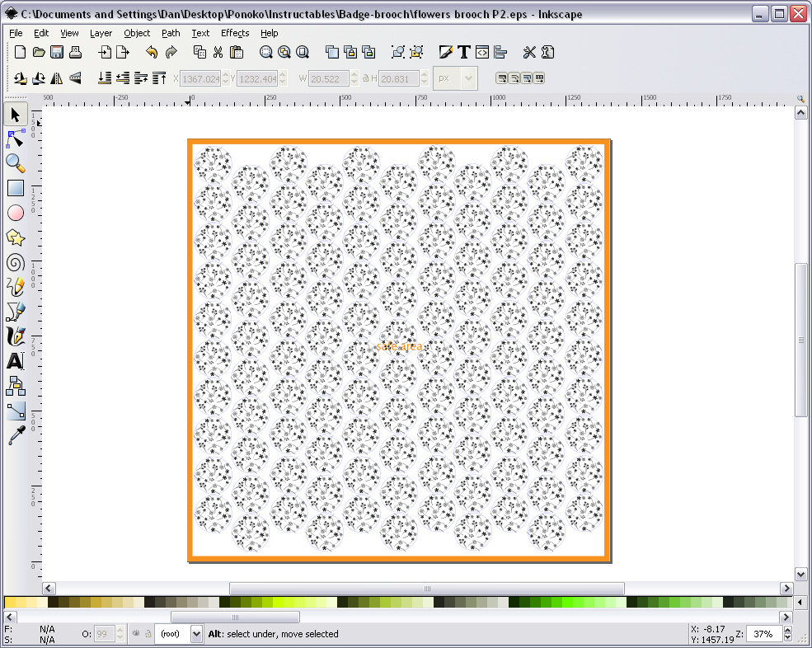Open the Fill and Stroke dialog icon
This screenshot has height=648, width=812.
click(x=445, y=52)
